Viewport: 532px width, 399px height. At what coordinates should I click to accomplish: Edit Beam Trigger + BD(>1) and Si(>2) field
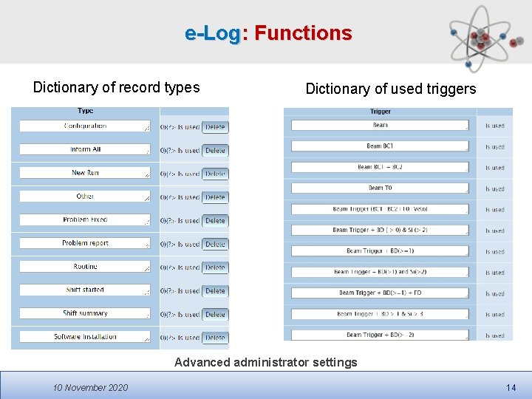coord(380,272)
